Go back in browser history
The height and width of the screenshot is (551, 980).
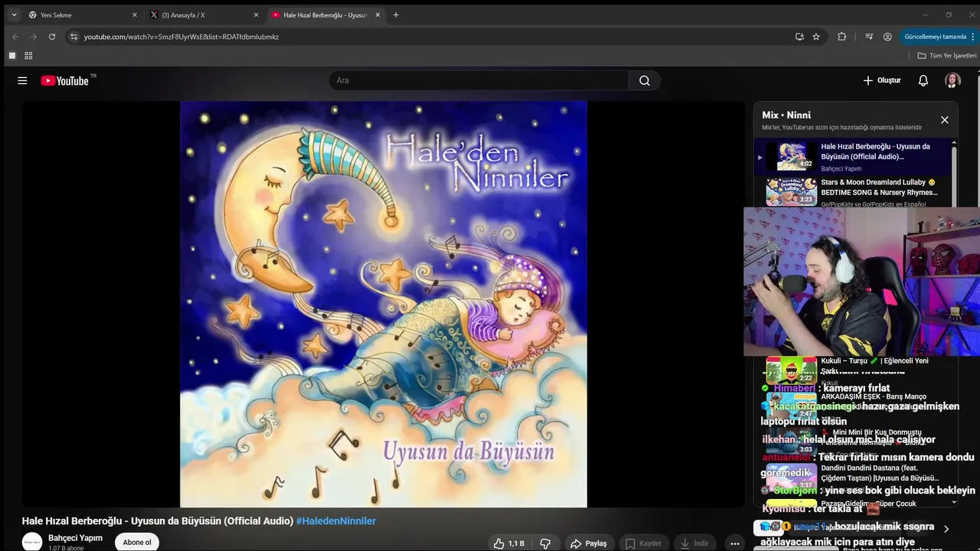click(x=15, y=37)
